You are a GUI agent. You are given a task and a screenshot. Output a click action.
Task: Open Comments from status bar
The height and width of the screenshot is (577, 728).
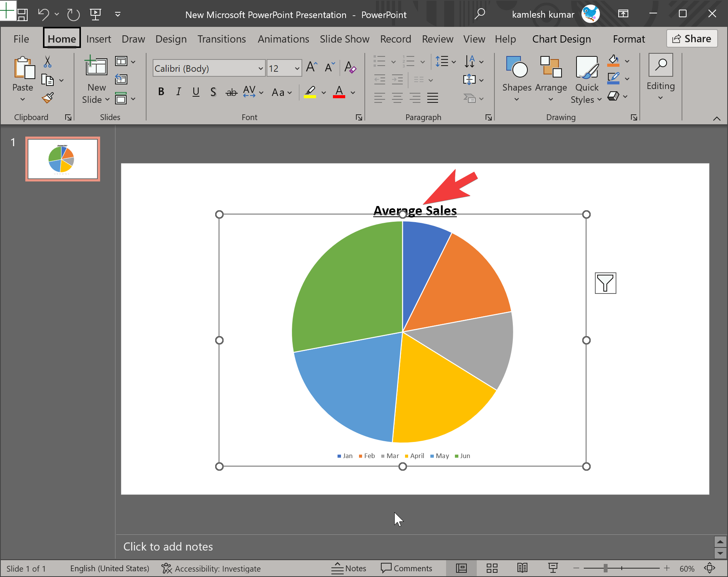click(407, 568)
